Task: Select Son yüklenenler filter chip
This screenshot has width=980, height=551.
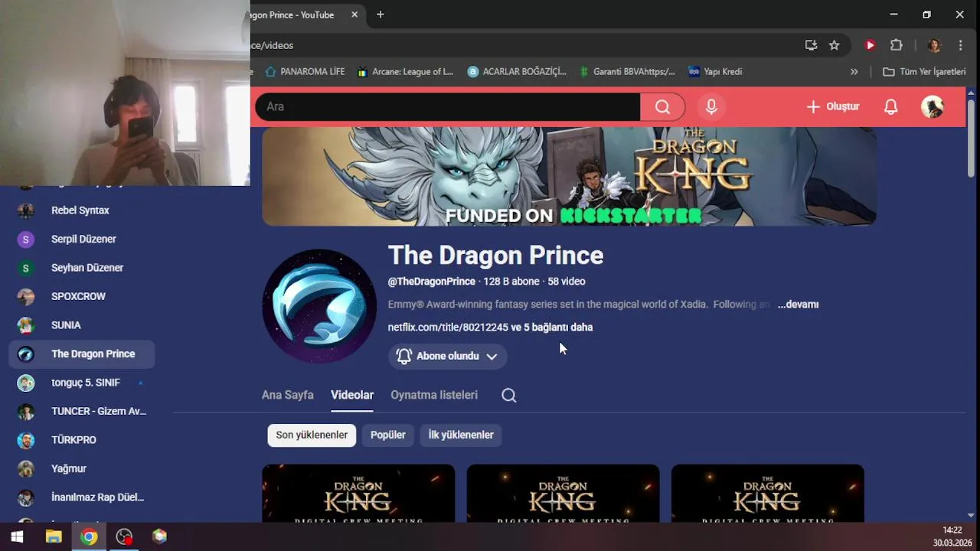Action: coord(312,435)
